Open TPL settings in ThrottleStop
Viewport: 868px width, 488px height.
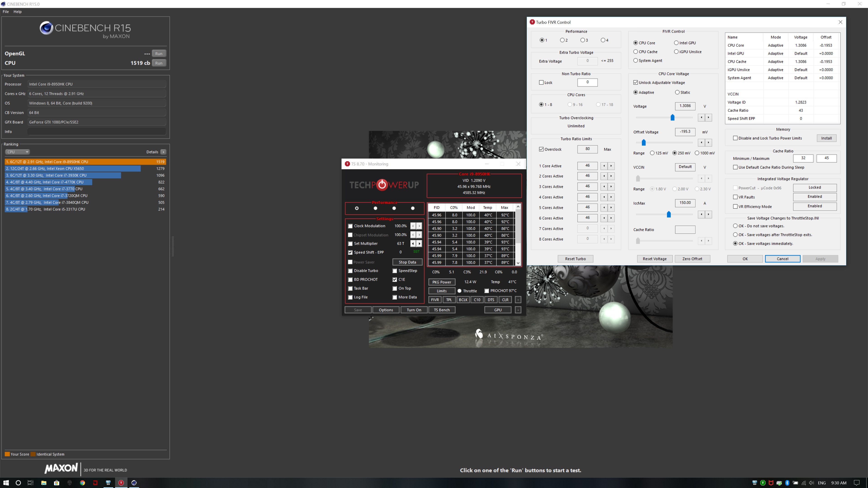(449, 300)
